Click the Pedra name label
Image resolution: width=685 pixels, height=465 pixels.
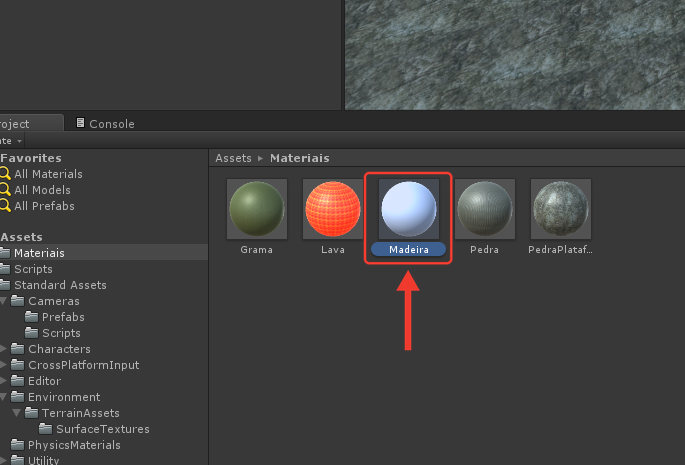tap(484, 250)
